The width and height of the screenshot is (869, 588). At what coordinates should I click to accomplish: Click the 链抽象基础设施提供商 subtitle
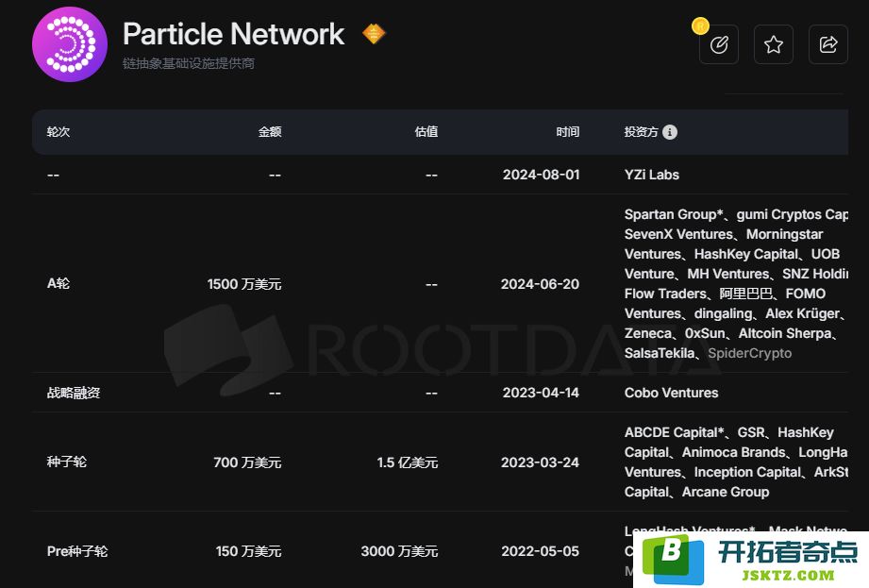pos(189,64)
